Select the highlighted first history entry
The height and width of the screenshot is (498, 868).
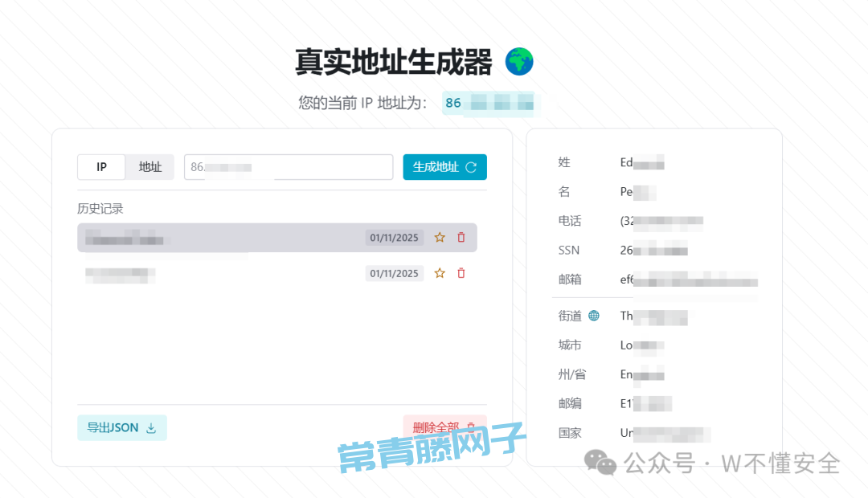click(217, 238)
